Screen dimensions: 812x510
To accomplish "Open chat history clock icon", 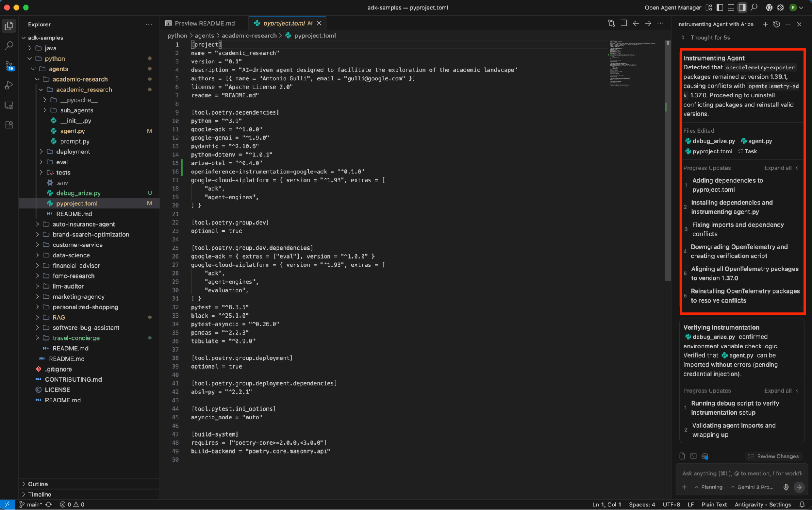I will pos(776,24).
